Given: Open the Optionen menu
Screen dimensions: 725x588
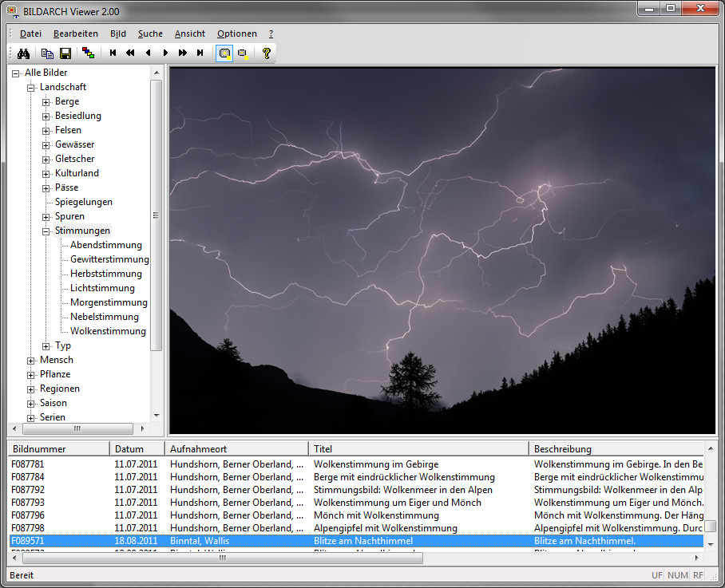Looking at the screenshot, I should tap(237, 34).
